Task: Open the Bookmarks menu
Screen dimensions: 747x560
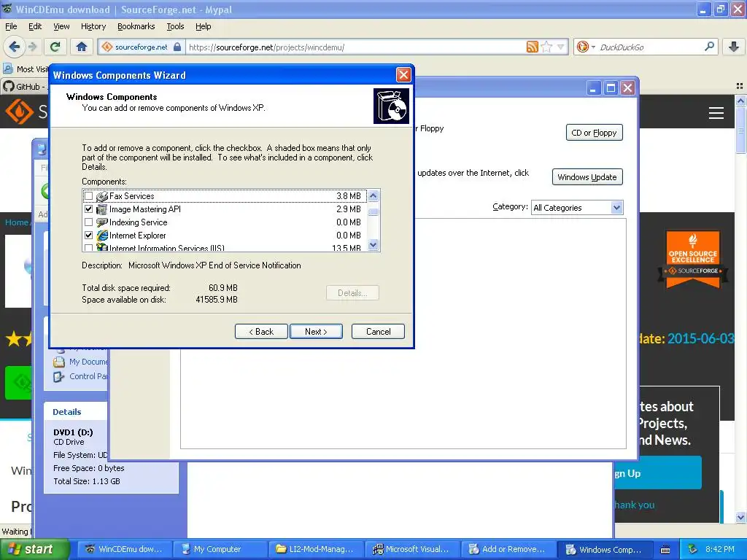Action: (136, 26)
